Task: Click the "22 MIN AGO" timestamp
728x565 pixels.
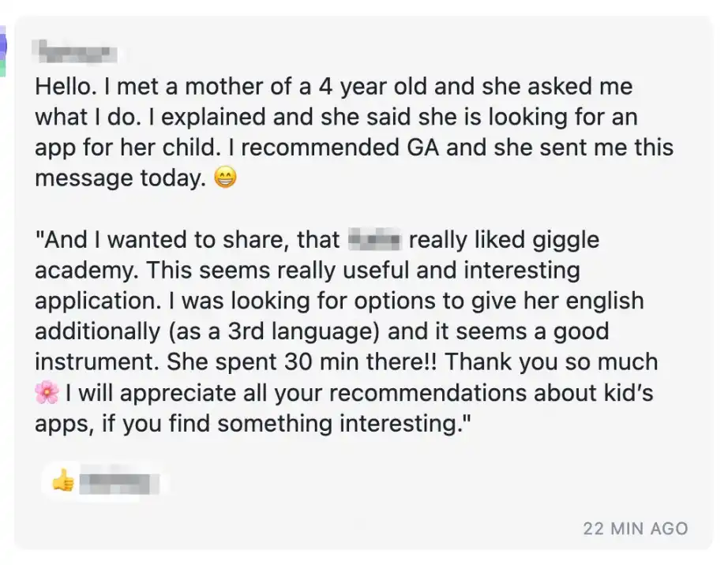Action: point(635,528)
